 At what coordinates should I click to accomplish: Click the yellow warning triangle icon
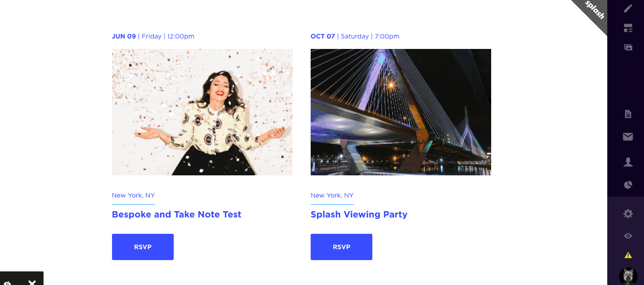pos(628,255)
